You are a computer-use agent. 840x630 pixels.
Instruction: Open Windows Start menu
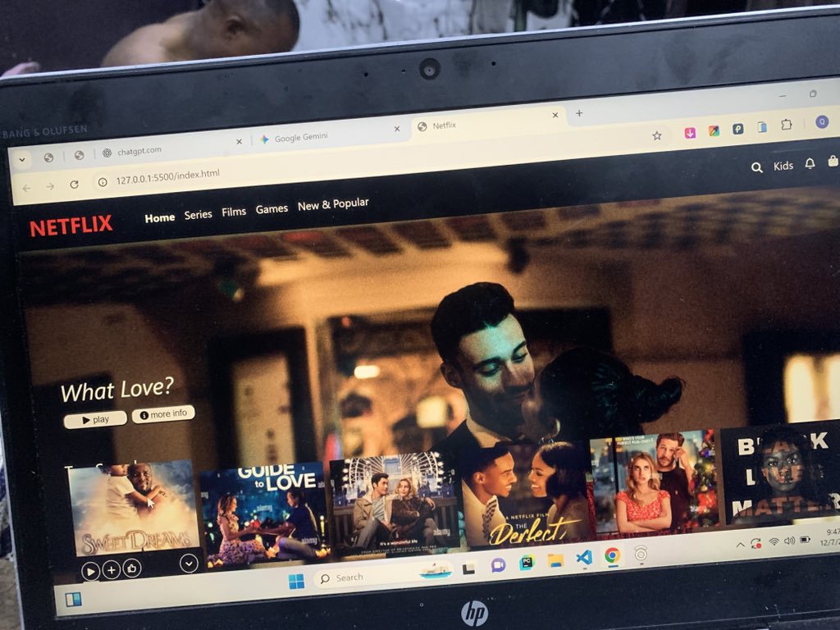[296, 581]
